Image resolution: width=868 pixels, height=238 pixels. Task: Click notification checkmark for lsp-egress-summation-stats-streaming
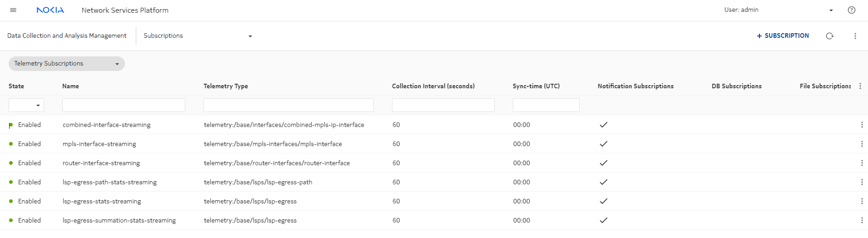(x=603, y=220)
